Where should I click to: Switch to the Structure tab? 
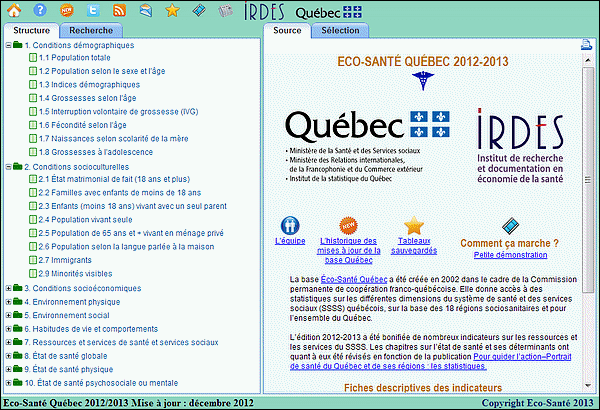click(x=31, y=30)
